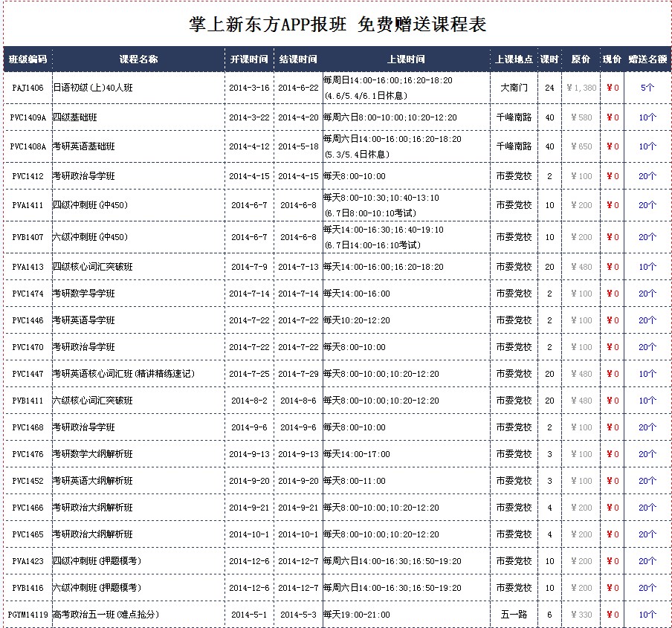
Task: Select class code PVB1407
Action: click(x=28, y=237)
